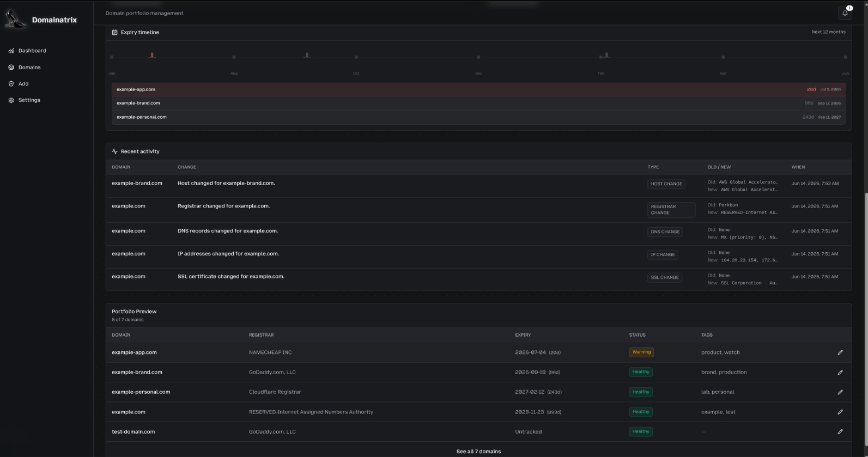Click the 'example, test' tags cell
The width and height of the screenshot is (868, 457).
click(718, 412)
